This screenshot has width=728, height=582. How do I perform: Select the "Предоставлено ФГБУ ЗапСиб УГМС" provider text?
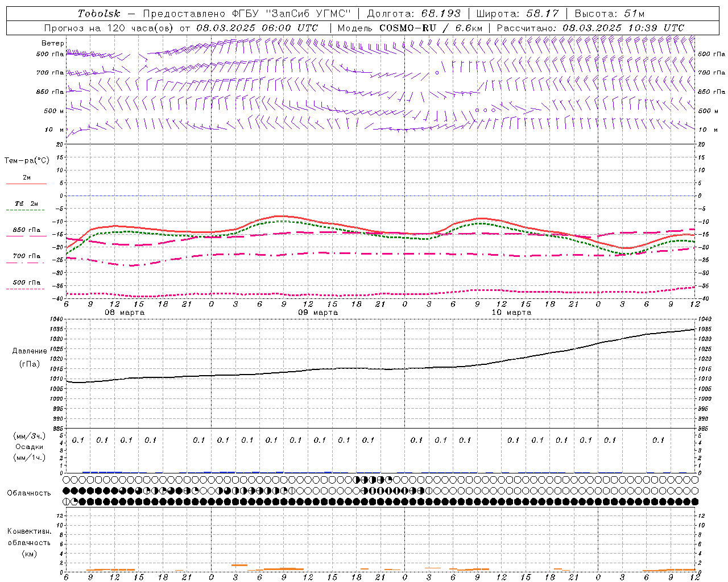[247, 14]
